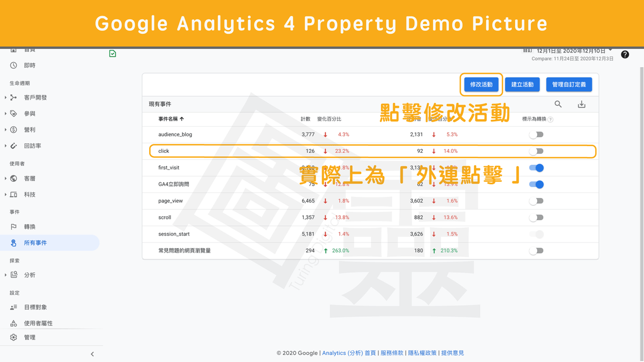Viewport: 644px width, 362px height.
Task: Click the 管理 admin gear icon
Action: click(13, 337)
